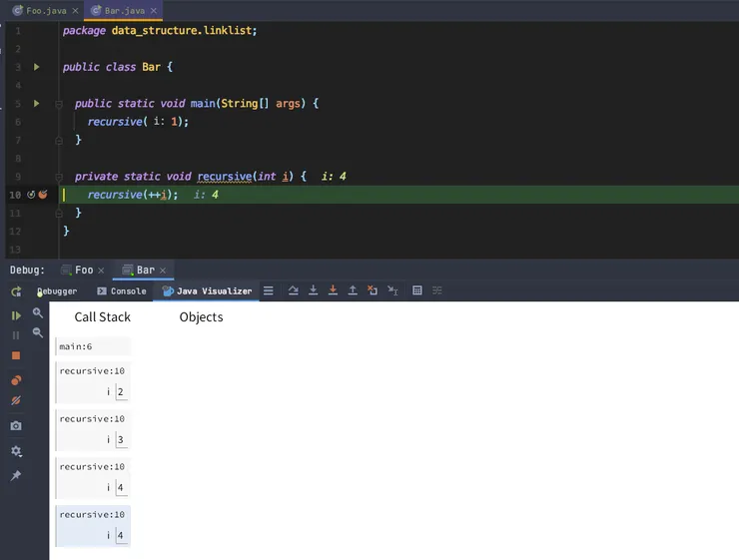Switch to the Console tab
739x560 pixels.
click(x=122, y=291)
